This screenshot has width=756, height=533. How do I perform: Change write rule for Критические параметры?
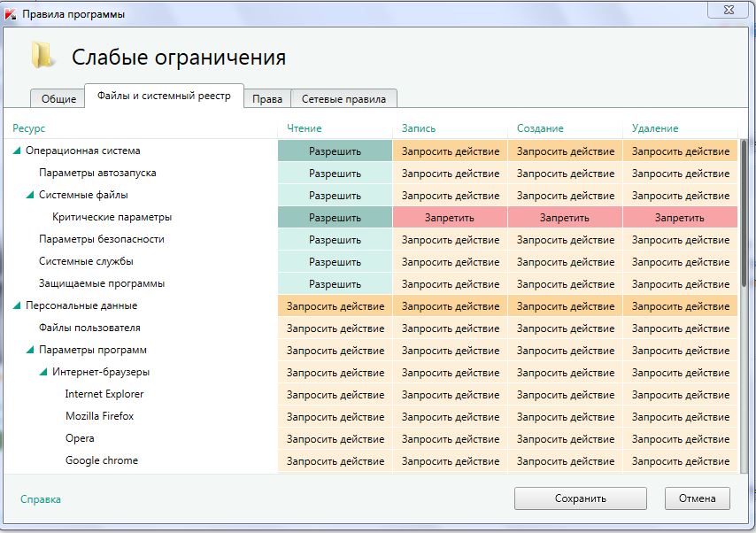[450, 218]
